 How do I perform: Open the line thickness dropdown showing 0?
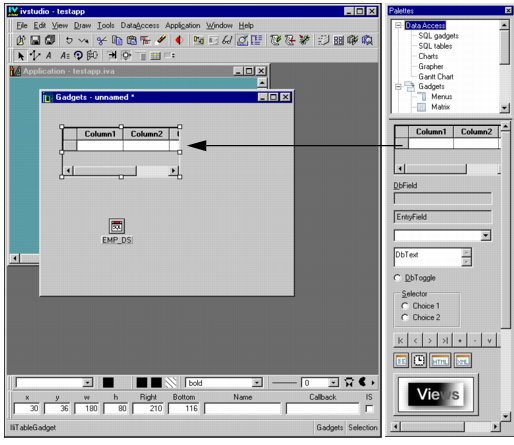click(333, 383)
